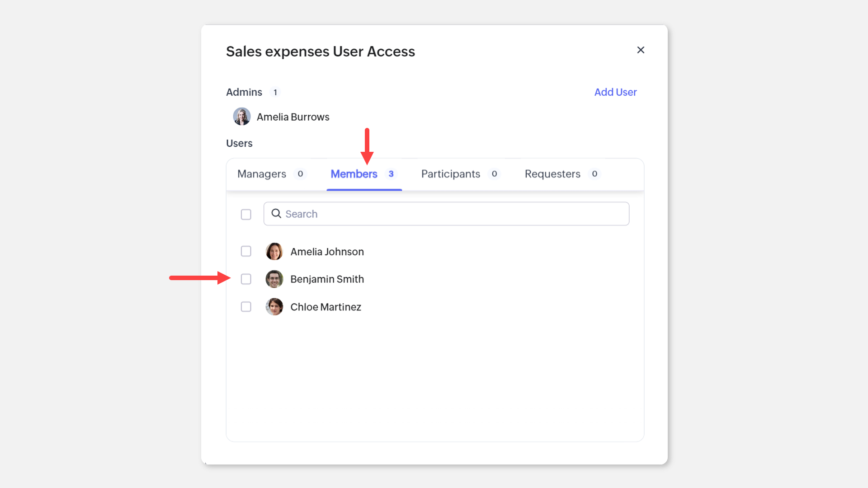This screenshot has height=488, width=868.
Task: Switch to the Requesters tab
Action: [x=552, y=174]
